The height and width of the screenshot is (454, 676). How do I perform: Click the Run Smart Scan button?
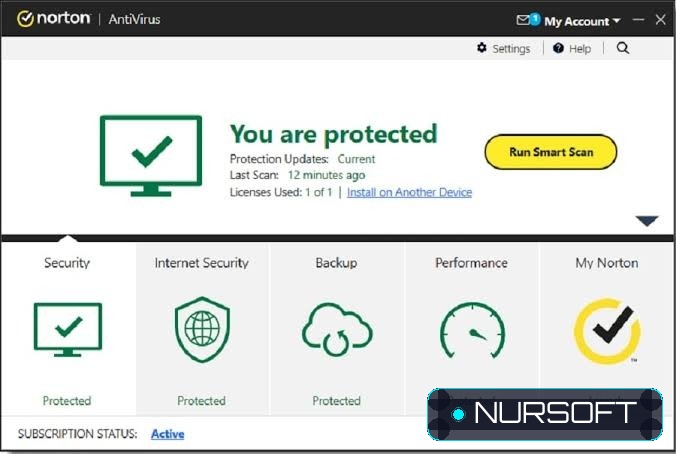[x=551, y=152]
